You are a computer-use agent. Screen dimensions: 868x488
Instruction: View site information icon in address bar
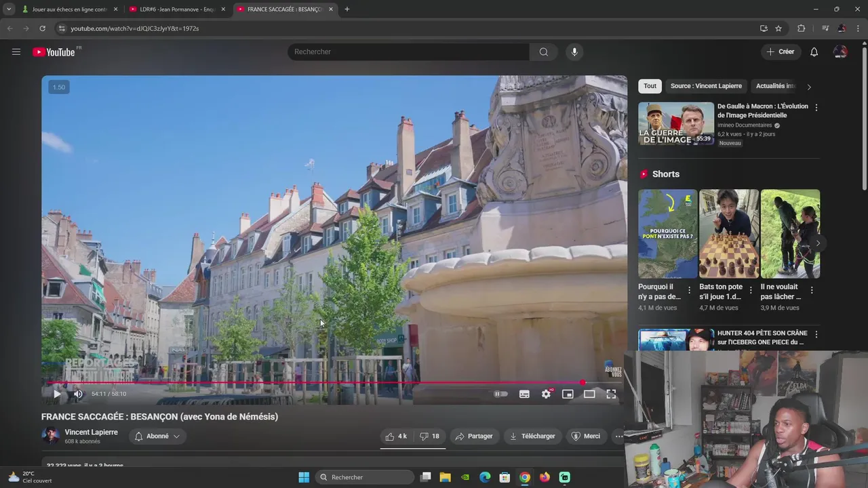pyautogui.click(x=61, y=28)
